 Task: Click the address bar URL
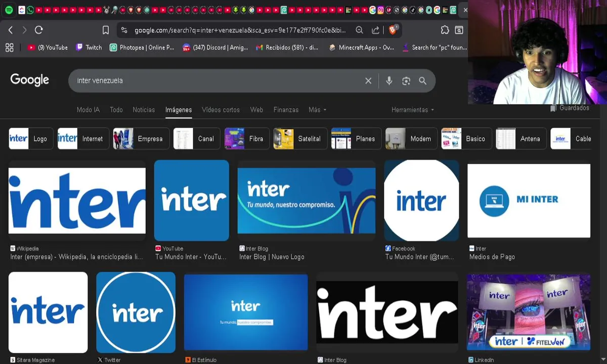[240, 30]
